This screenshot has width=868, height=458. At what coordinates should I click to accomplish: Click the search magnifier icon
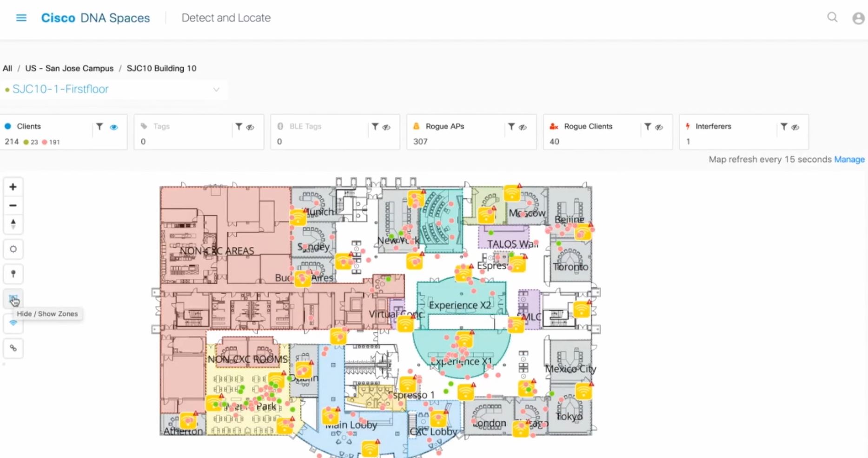point(832,17)
